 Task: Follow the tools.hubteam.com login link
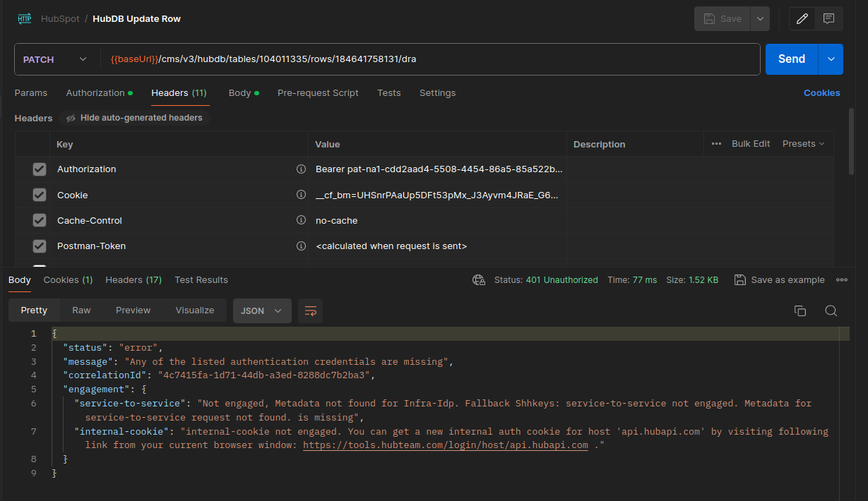(445, 445)
